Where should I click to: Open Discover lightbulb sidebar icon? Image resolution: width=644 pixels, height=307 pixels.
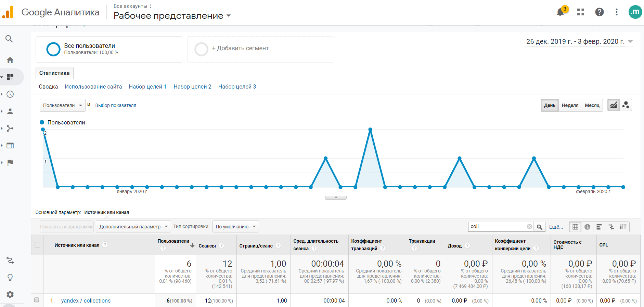pos(10,277)
